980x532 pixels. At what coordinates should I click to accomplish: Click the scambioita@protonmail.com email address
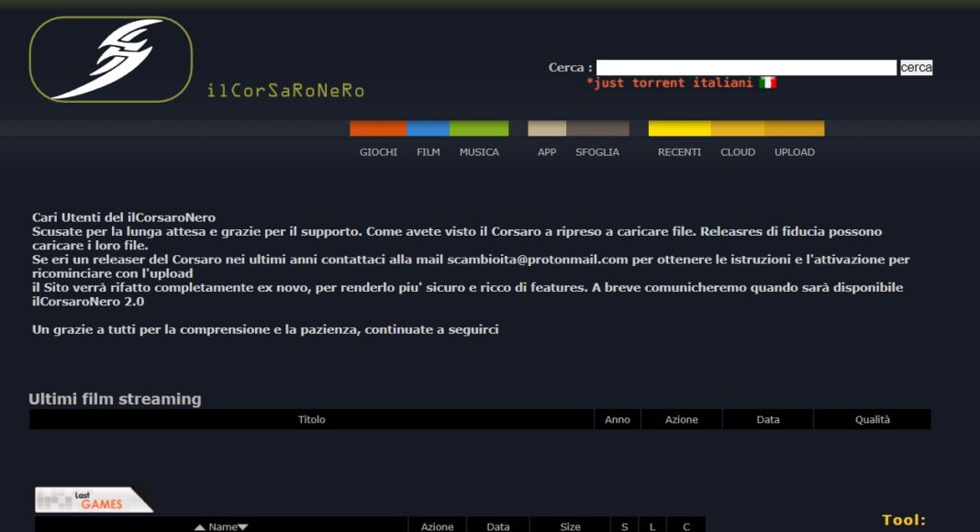click(538, 260)
